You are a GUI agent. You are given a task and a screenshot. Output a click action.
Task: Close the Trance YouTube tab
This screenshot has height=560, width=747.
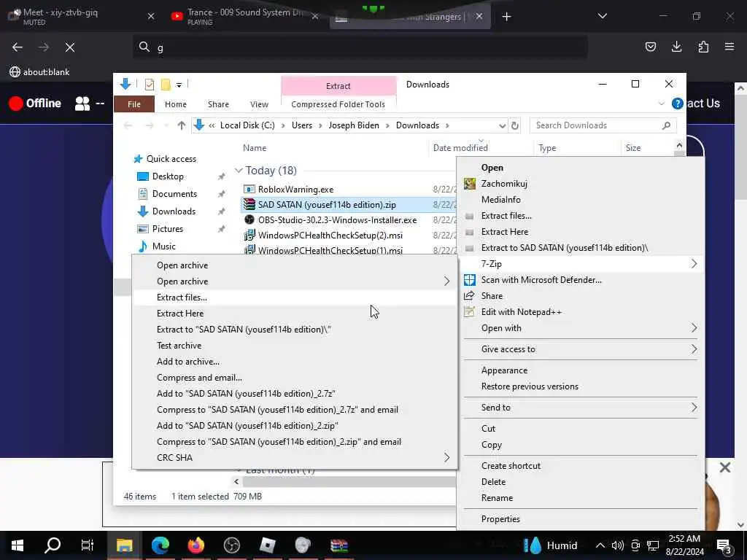click(x=315, y=17)
